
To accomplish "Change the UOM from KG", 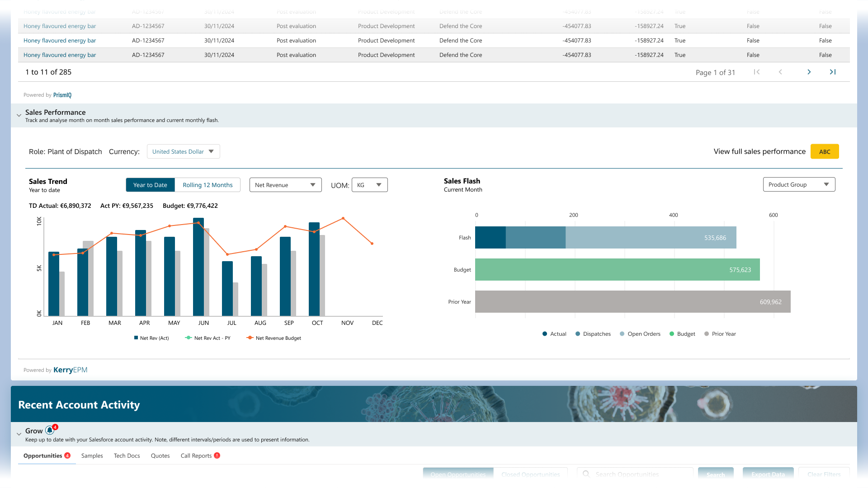I will 369,185.
